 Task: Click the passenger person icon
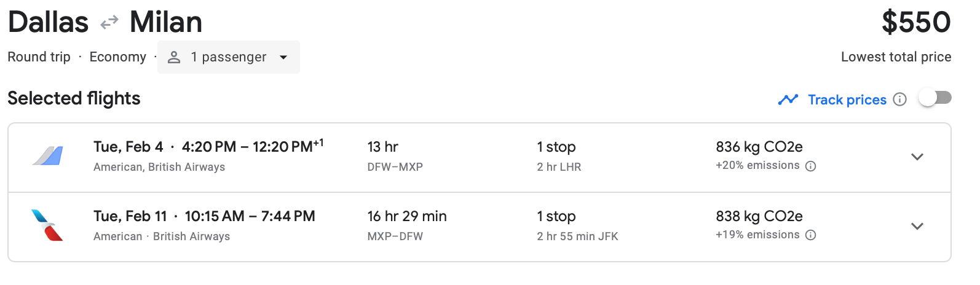[174, 57]
